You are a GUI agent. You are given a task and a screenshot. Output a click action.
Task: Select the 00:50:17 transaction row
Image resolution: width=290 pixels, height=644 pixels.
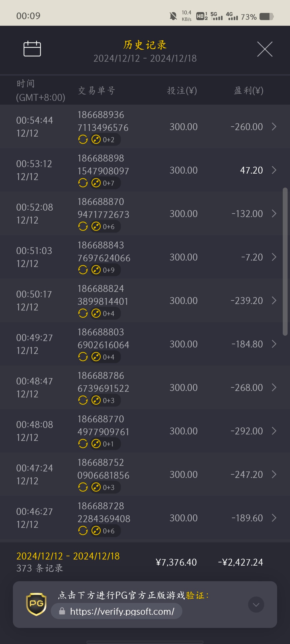(145, 301)
